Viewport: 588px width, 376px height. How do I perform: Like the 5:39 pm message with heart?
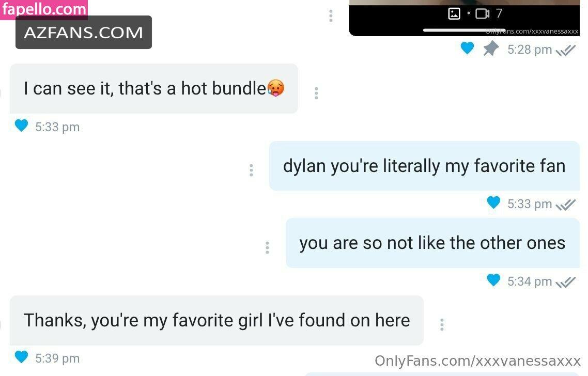tap(21, 357)
